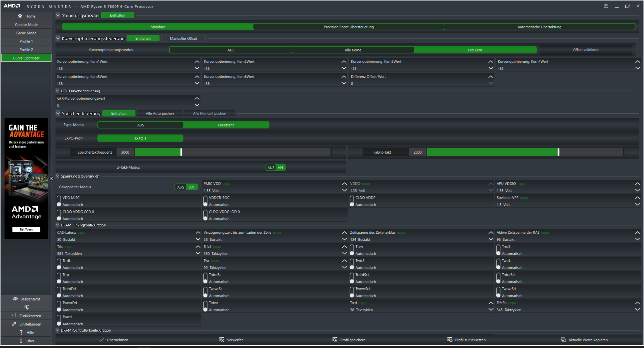
Task: Collapse the Spannungssteuerungen section
Action: 57,176
